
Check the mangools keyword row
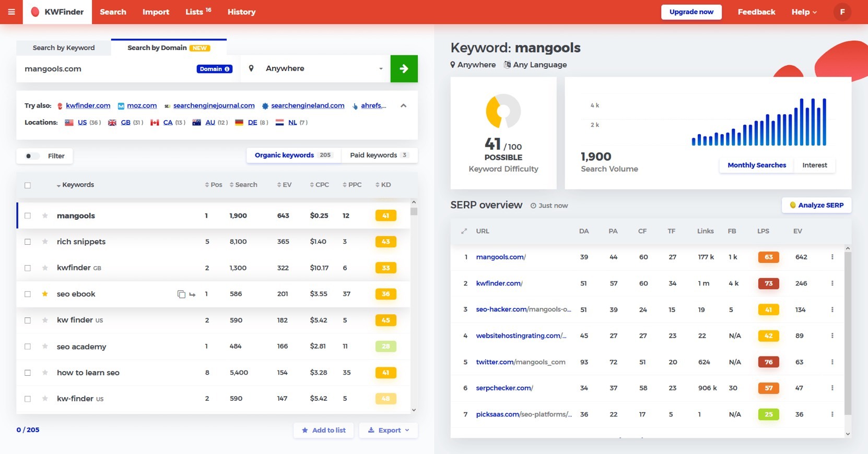coord(28,216)
